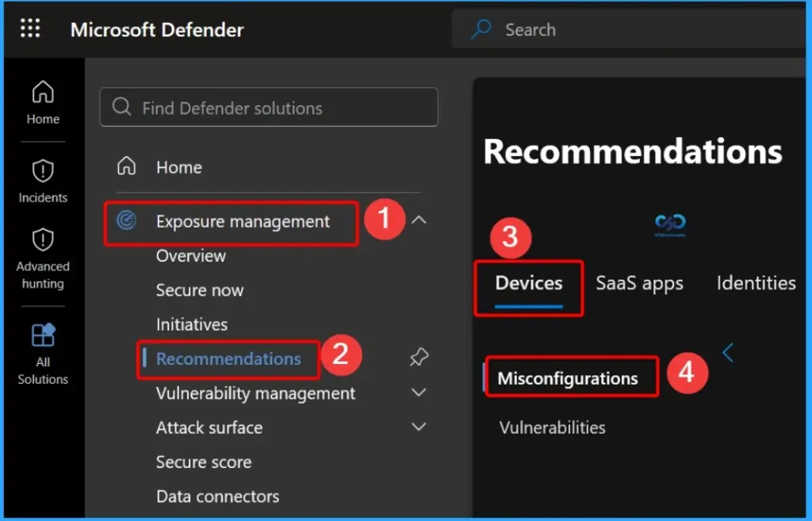This screenshot has width=812, height=521.
Task: Open the Overview page under Exposure management
Action: click(191, 256)
